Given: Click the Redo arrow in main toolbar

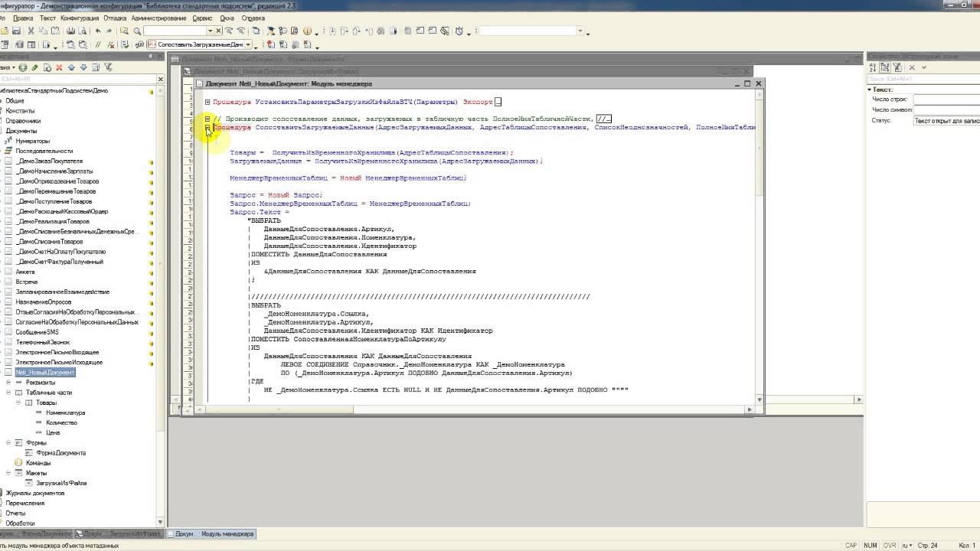Looking at the screenshot, I should [x=109, y=31].
